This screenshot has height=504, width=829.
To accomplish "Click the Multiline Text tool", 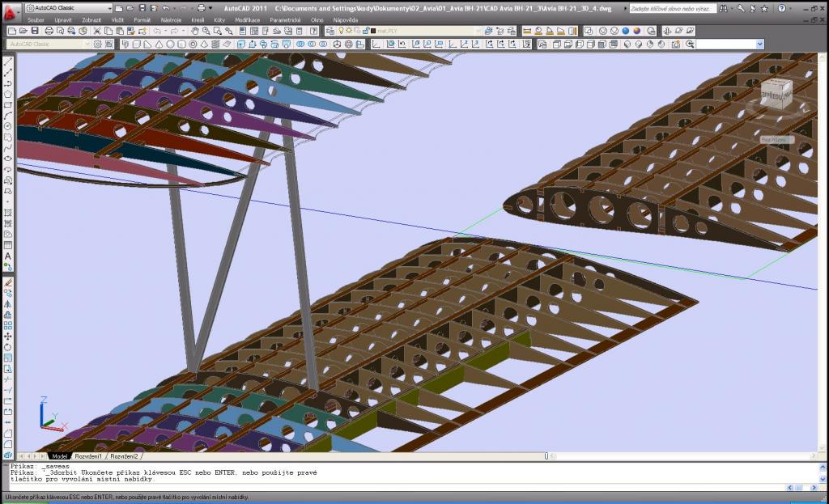I will pos(8,256).
